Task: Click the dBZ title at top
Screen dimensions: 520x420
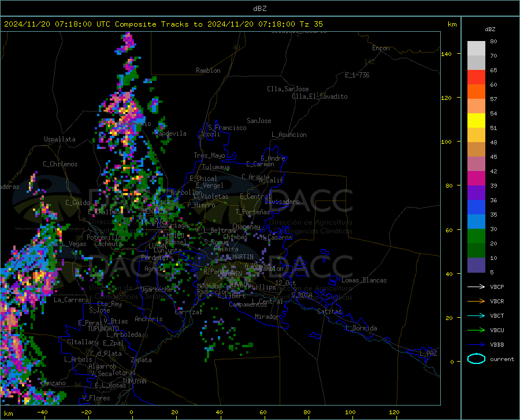Action: (259, 9)
